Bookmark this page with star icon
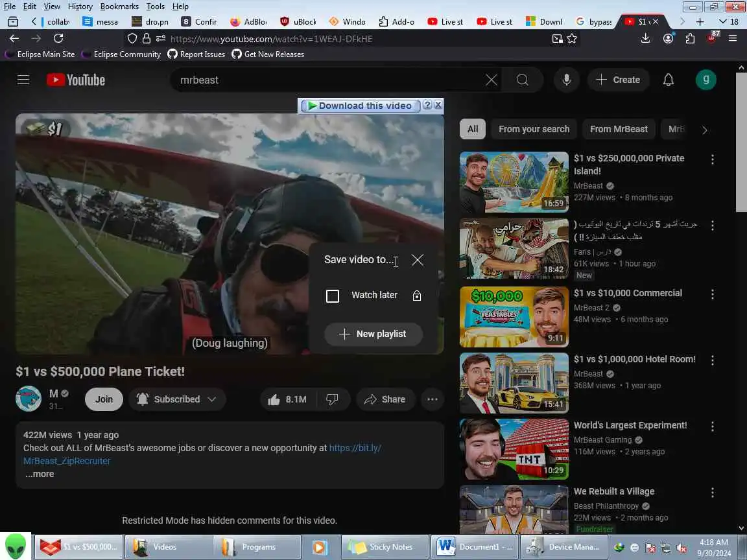 coord(572,39)
